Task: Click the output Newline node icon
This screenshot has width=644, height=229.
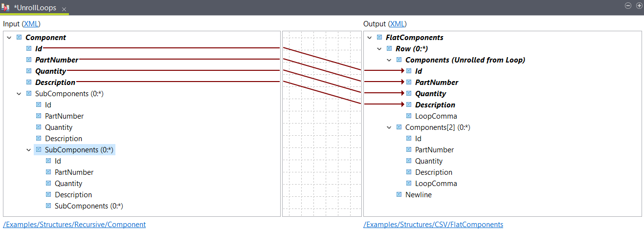Action: click(x=399, y=194)
